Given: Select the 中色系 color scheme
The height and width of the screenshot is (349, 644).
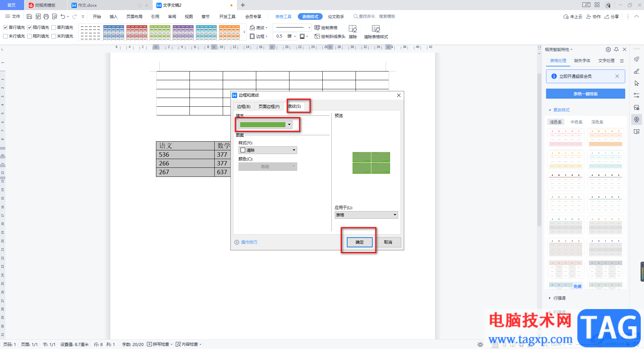Looking at the screenshot, I should click(577, 122).
